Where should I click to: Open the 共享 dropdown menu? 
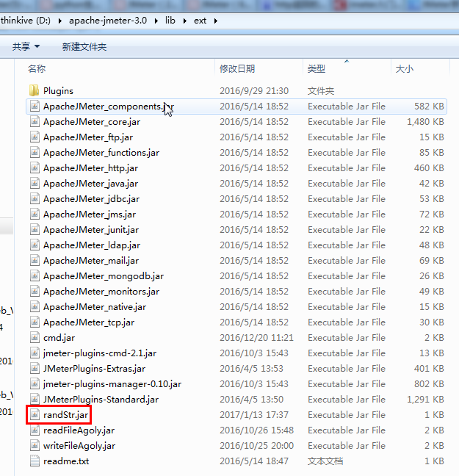coord(26,46)
